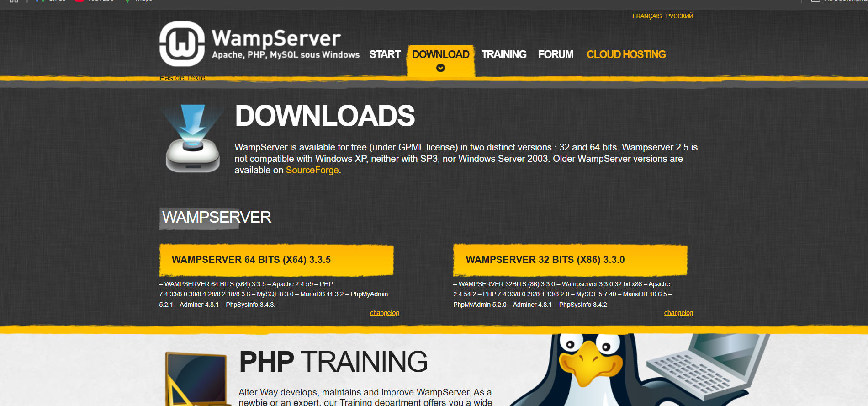
Task: Expand the chevron under DOWNLOAD
Action: [x=440, y=68]
